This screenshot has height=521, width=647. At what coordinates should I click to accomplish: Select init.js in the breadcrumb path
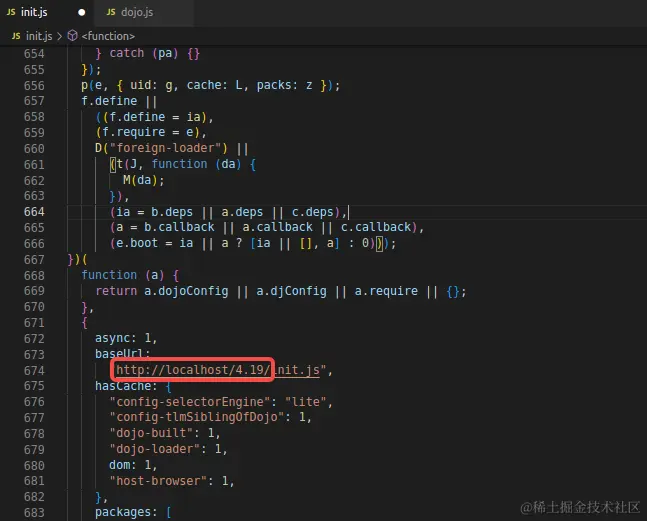click(39, 36)
